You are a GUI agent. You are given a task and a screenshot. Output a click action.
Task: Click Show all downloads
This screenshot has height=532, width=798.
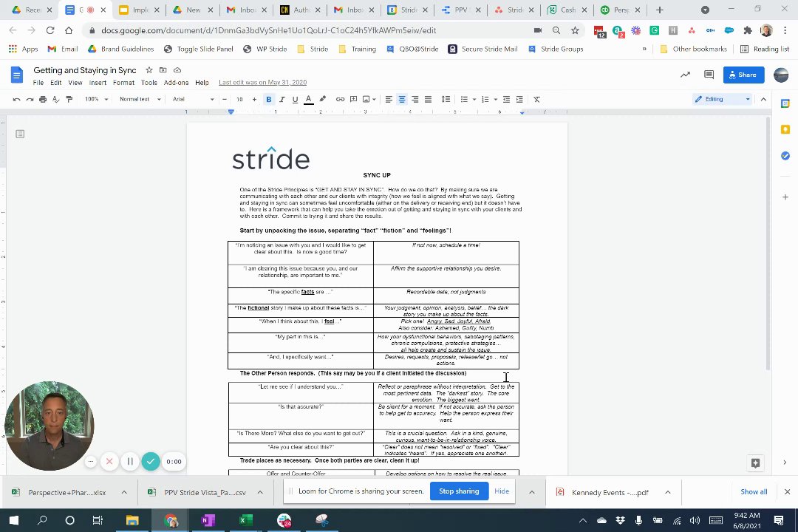click(x=754, y=492)
